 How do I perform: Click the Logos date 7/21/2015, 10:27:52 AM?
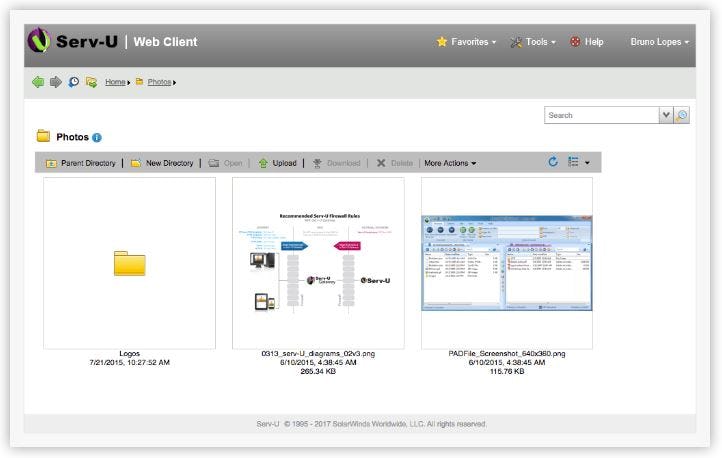[x=129, y=363]
